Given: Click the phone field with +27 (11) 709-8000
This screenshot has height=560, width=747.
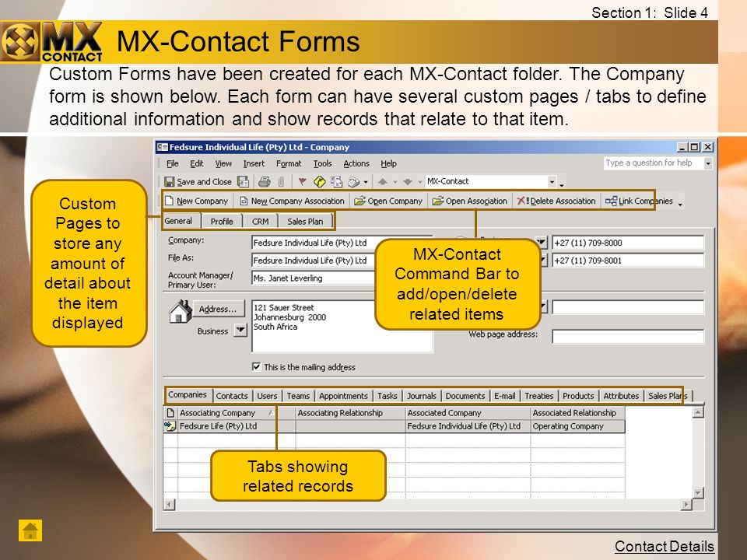Looking at the screenshot, I should pos(628,243).
